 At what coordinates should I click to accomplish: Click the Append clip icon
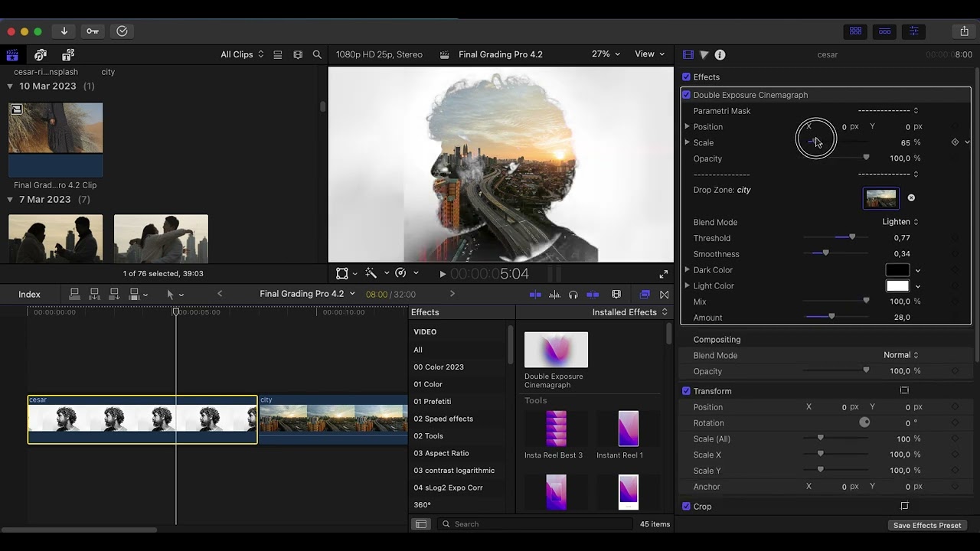(x=114, y=294)
